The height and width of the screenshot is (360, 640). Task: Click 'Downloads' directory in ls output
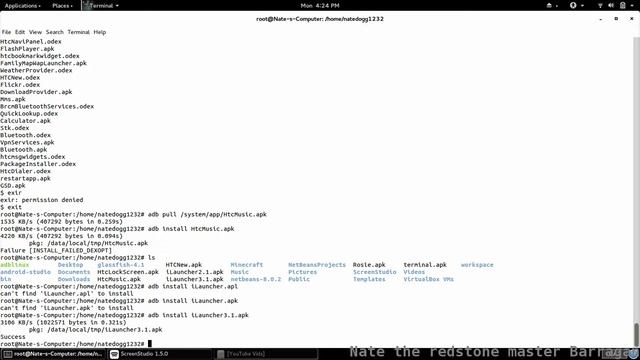[x=74, y=279]
